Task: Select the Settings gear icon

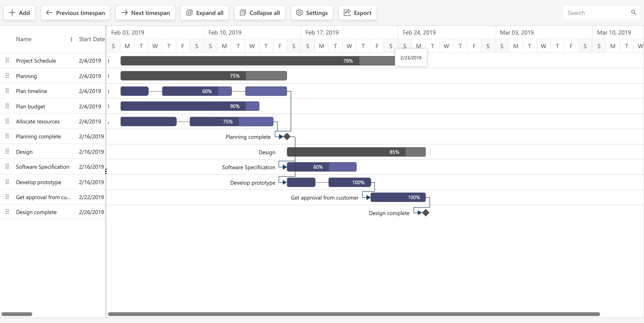Action: (299, 13)
